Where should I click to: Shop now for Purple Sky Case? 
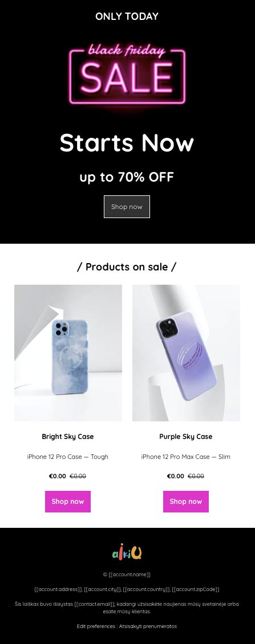[x=186, y=502]
